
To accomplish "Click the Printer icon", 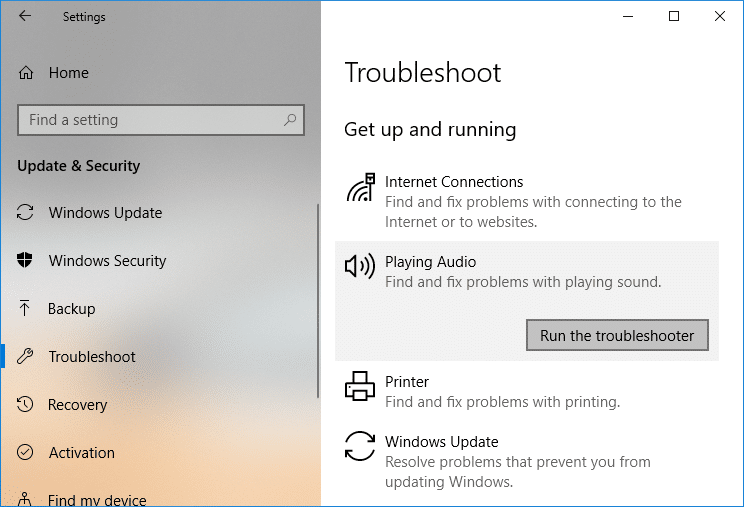I will point(359,387).
